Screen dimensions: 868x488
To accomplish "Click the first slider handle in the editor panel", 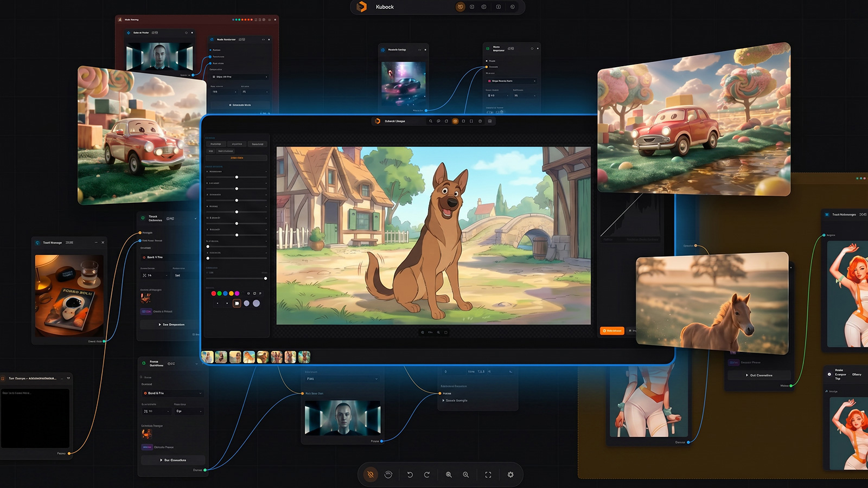I will 237,177.
